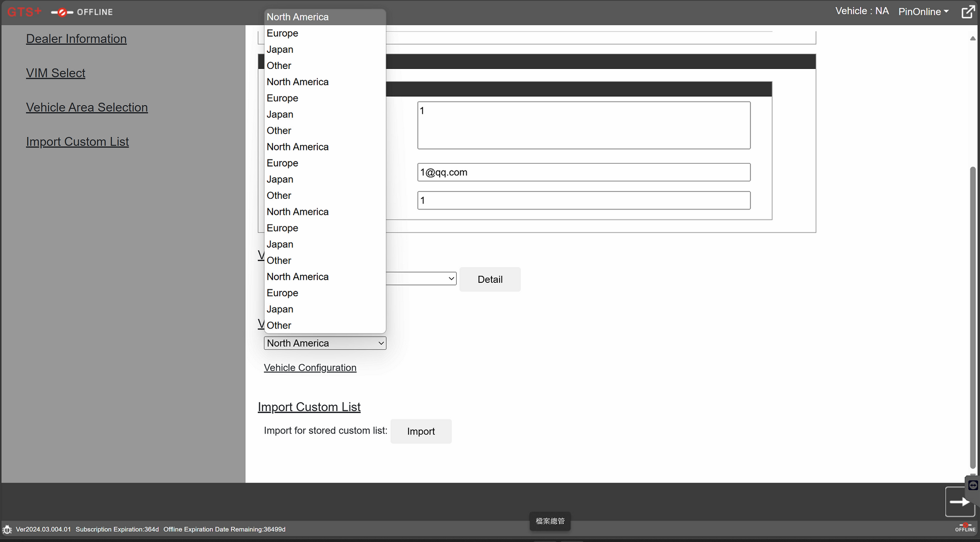Choose the first Europe option in the list

[283, 33]
